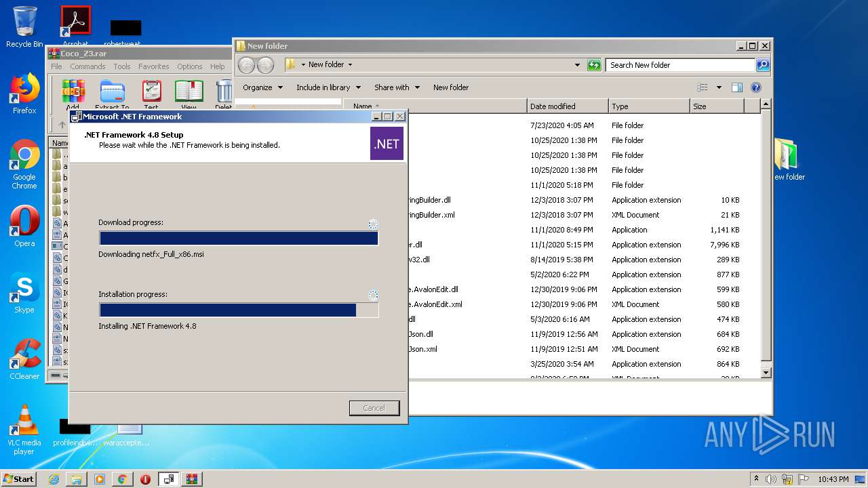
Task: Click WinRAR taskbar button
Action: point(191,479)
